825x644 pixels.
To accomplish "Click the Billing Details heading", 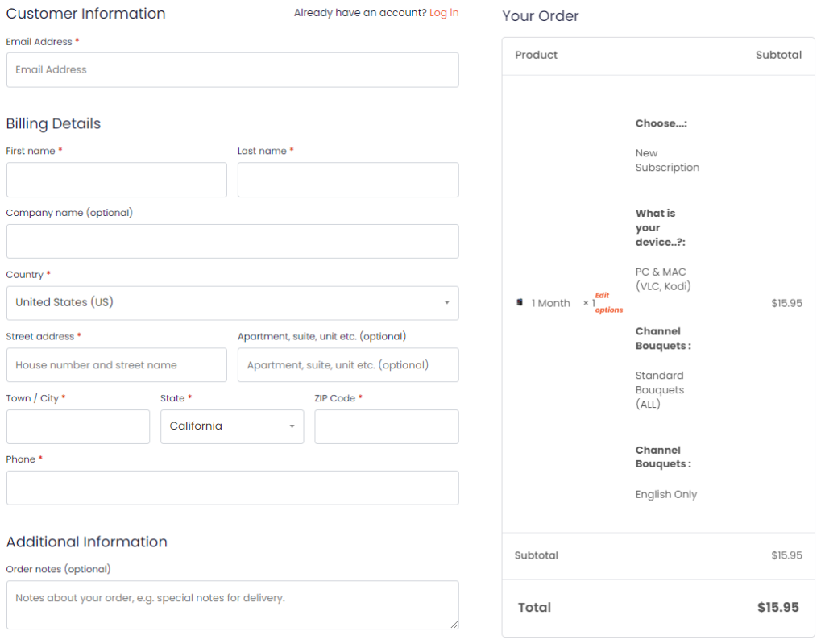I will tap(53, 123).
